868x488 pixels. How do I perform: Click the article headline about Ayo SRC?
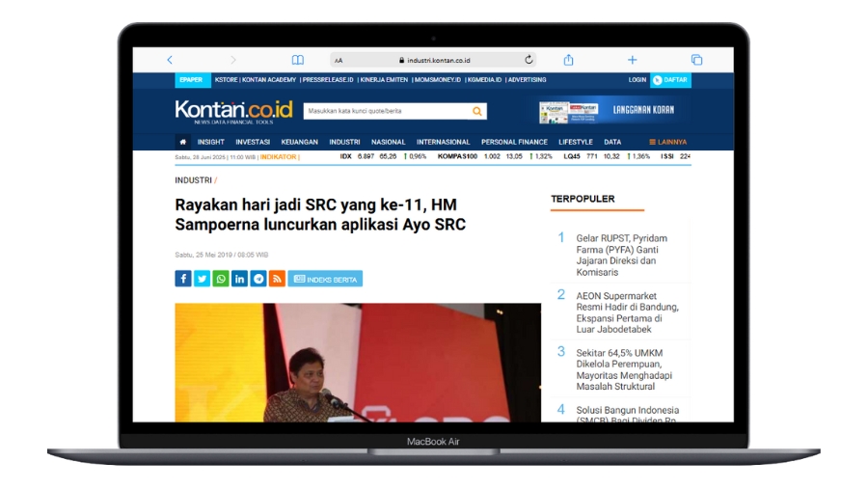click(x=320, y=215)
